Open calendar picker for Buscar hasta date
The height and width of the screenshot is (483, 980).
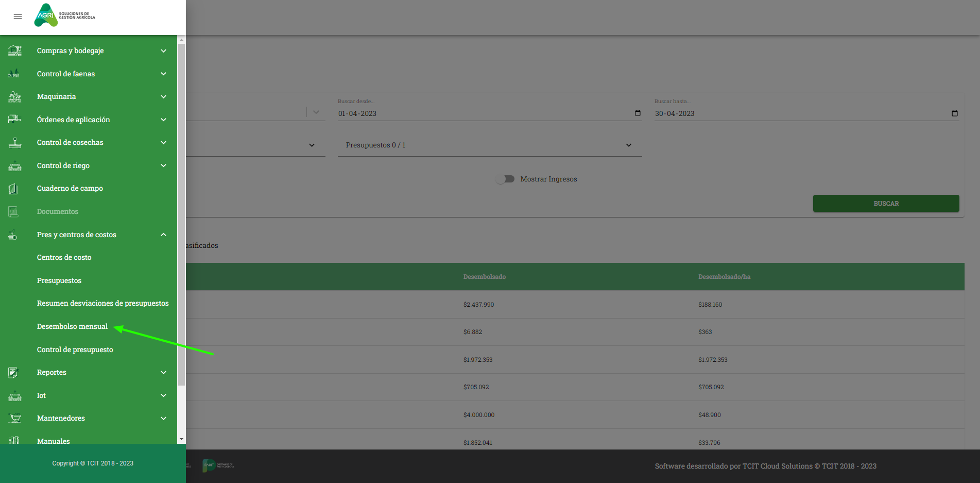point(954,113)
